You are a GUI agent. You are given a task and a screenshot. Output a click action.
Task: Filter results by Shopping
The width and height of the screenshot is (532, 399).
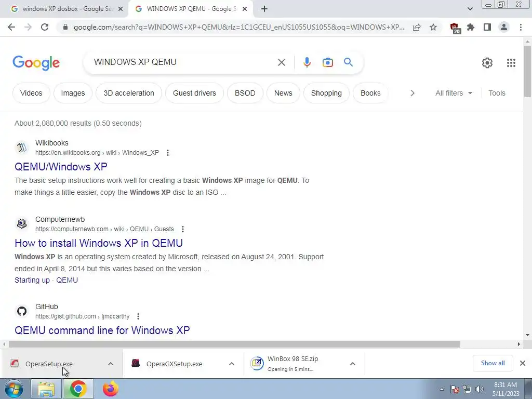(326, 93)
